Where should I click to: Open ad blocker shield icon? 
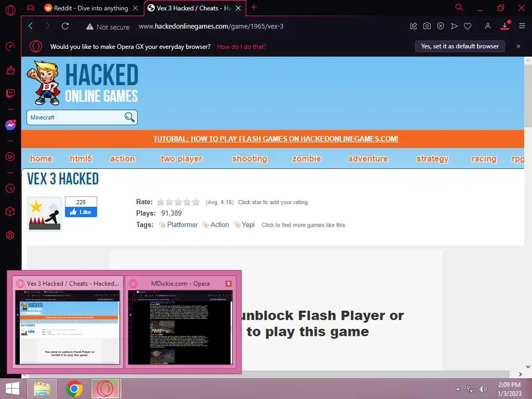pyautogui.click(x=441, y=26)
